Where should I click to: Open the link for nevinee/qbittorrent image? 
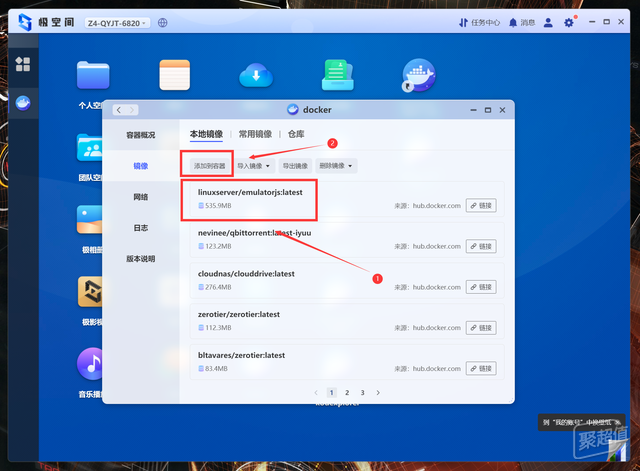(x=481, y=247)
